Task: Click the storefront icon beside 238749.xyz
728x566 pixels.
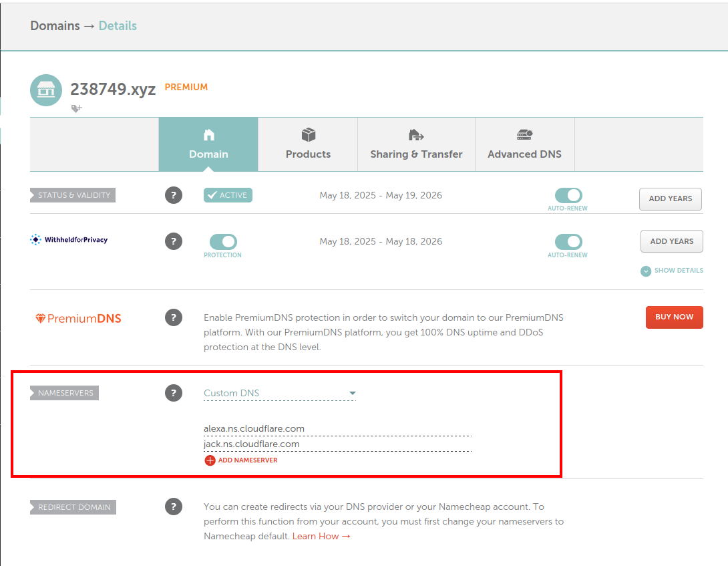Action: (46, 90)
